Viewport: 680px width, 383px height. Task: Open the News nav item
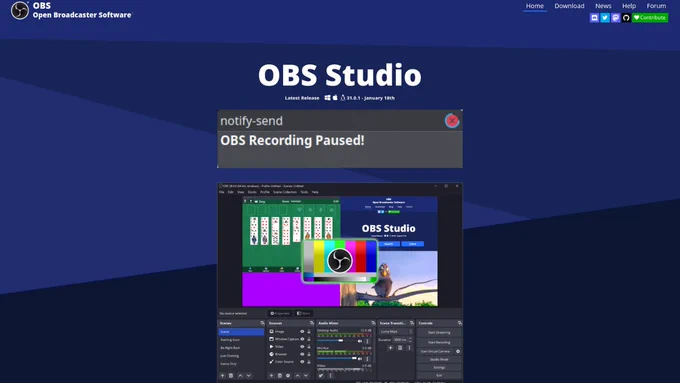(603, 6)
